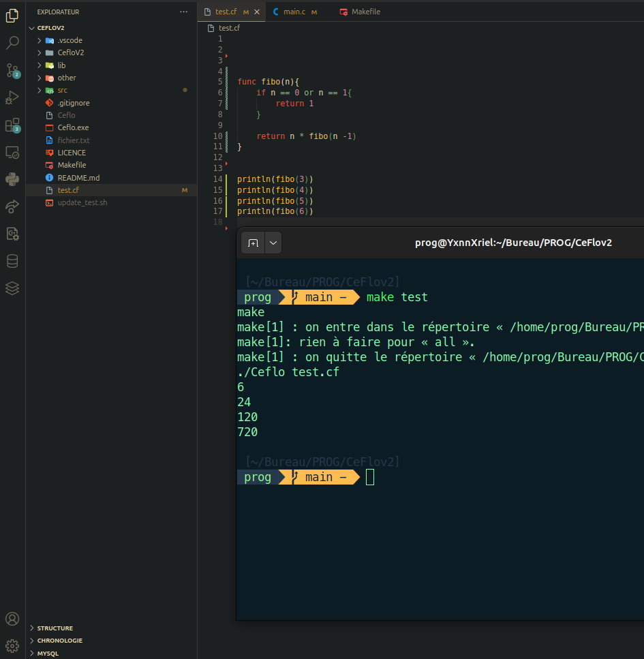644x659 pixels.
Task: Click the LICENCE file icon
Action: [x=49, y=153]
